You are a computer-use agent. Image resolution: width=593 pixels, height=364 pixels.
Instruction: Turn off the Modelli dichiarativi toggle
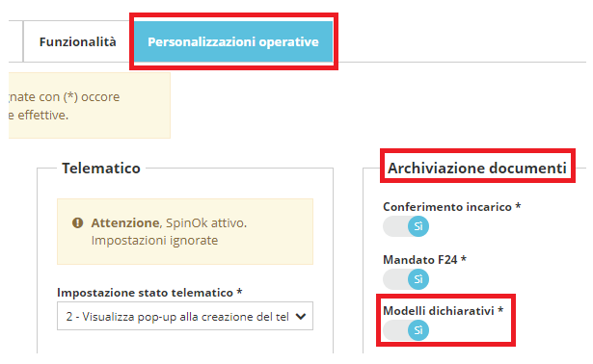[406, 330]
